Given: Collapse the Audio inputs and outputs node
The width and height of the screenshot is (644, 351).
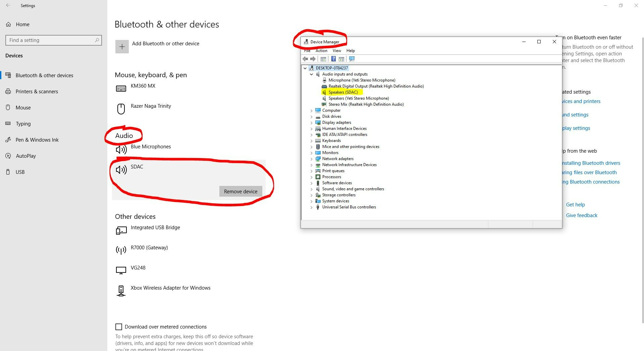Looking at the screenshot, I should [x=312, y=74].
